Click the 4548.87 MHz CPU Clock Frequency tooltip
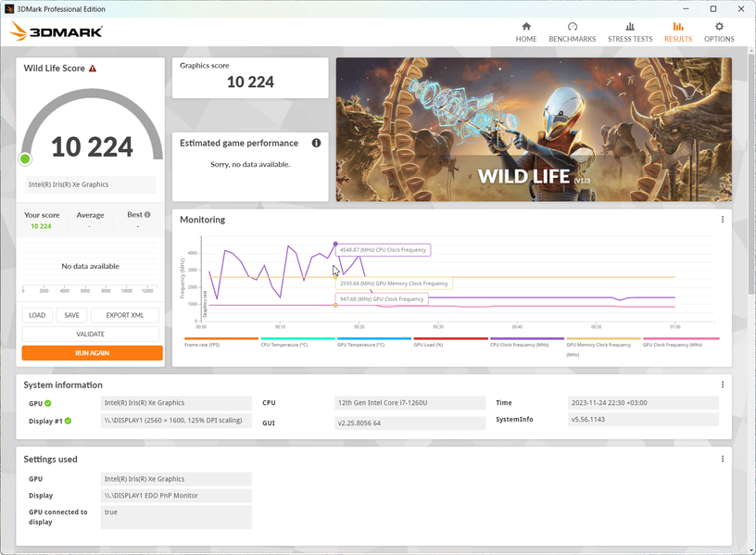Image resolution: width=756 pixels, height=555 pixels. 384,250
